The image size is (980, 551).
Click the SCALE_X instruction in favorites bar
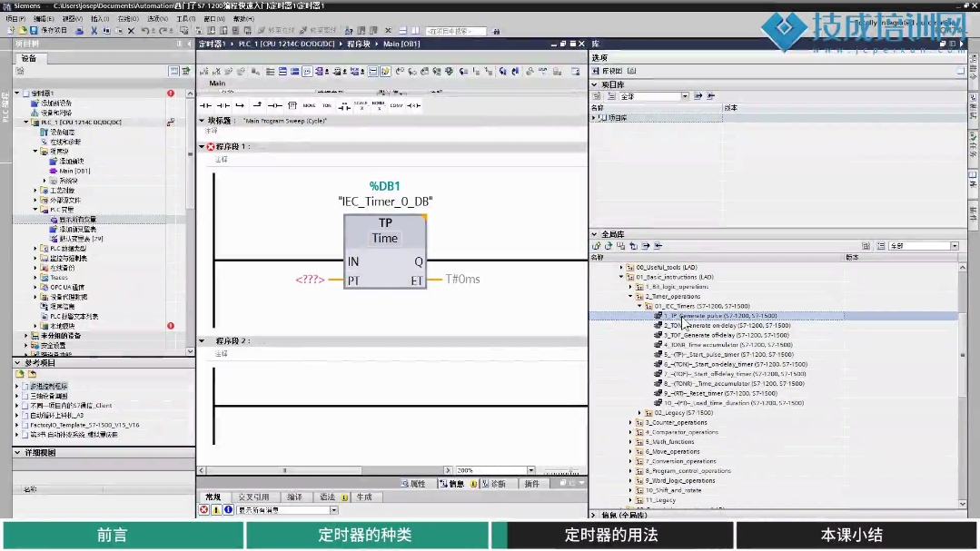click(x=361, y=105)
